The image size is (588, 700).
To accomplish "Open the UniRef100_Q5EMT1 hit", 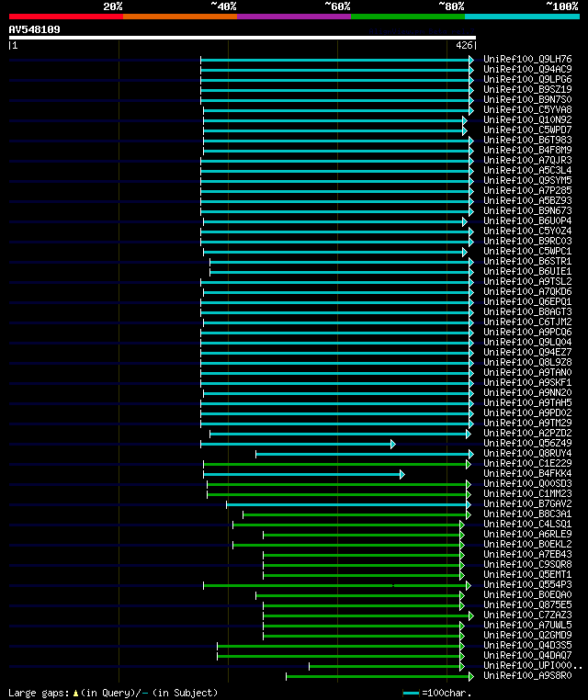I will coord(527,574).
